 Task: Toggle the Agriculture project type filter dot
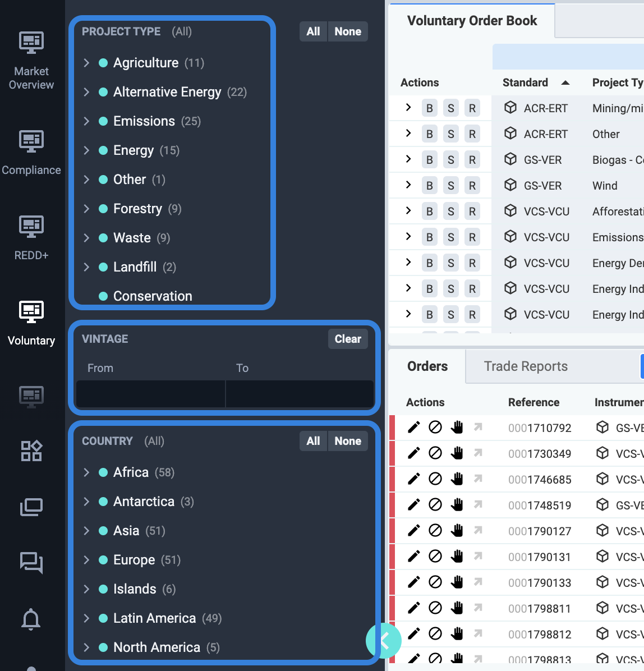103,63
